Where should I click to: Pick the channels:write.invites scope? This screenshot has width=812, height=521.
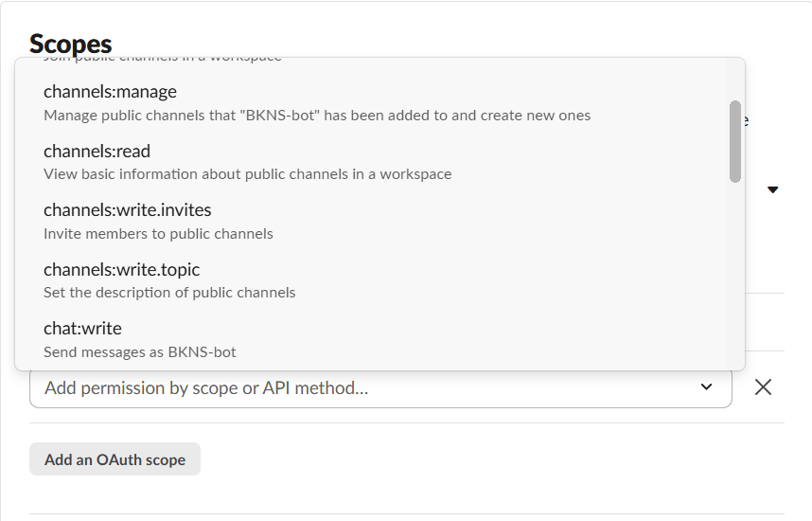(370, 221)
